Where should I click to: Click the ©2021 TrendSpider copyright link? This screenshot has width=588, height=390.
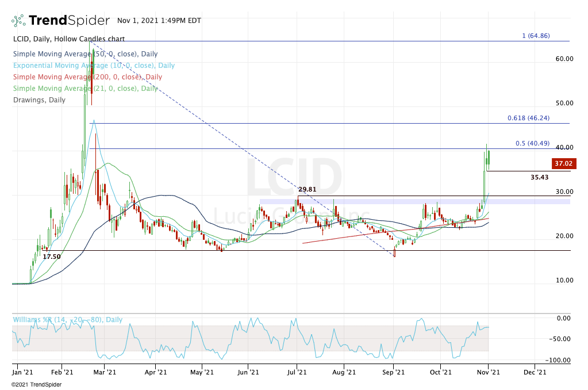pos(36,384)
